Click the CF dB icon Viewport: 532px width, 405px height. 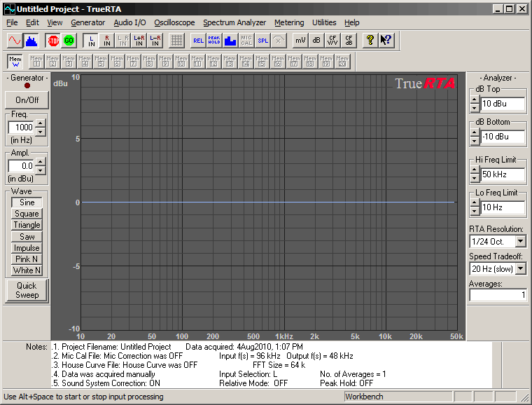pos(349,41)
